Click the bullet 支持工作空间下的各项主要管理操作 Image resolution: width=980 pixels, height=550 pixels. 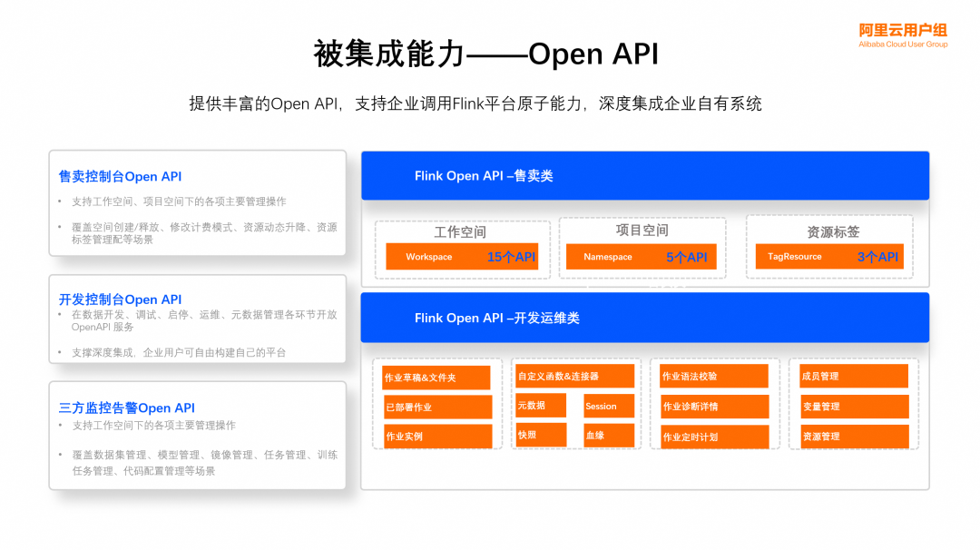click(x=153, y=425)
